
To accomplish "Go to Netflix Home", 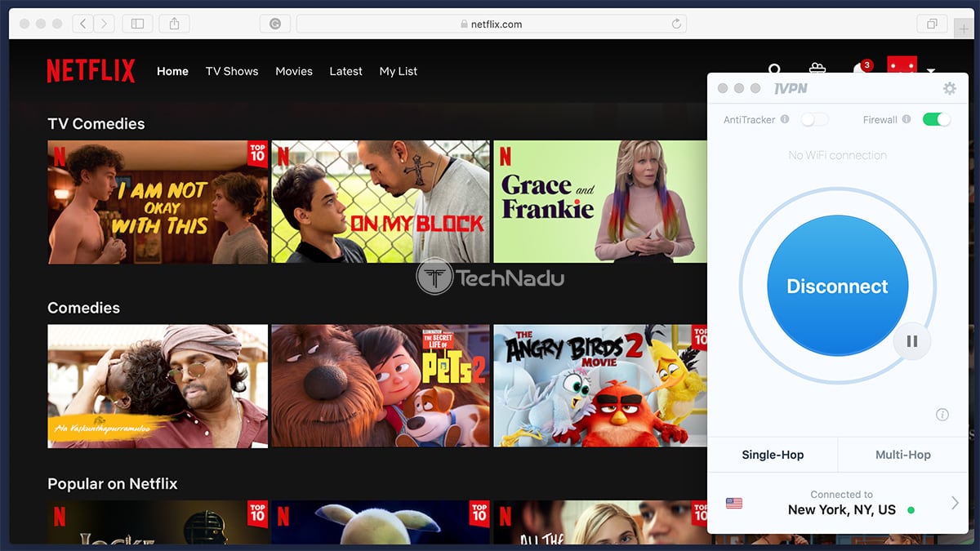I will pyautogui.click(x=172, y=71).
